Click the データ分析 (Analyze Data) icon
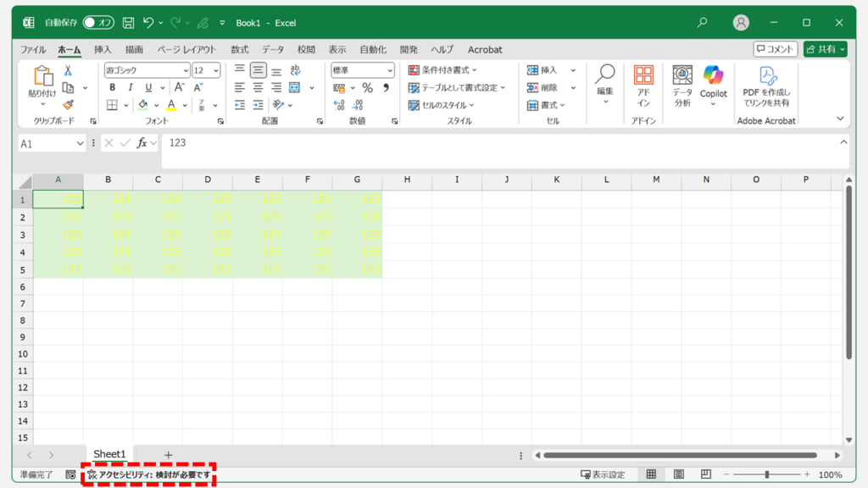 682,85
